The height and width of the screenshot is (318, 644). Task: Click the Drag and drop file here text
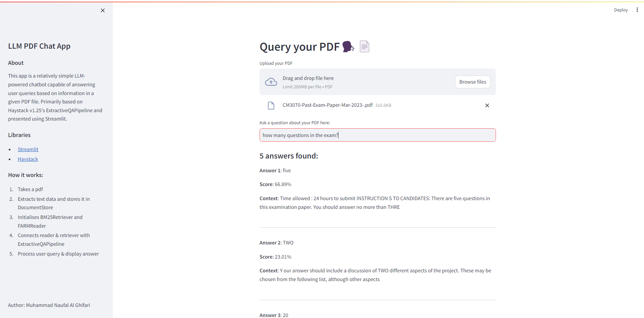pos(308,78)
